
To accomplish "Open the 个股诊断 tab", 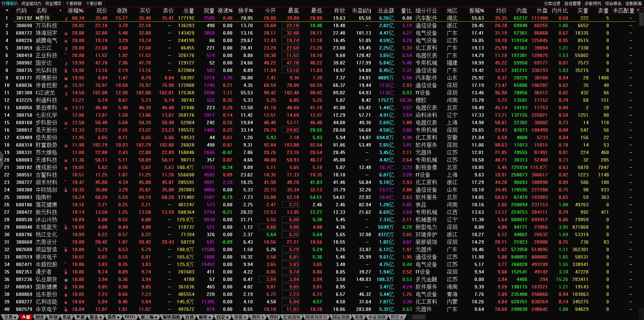I will click(x=94, y=3).
